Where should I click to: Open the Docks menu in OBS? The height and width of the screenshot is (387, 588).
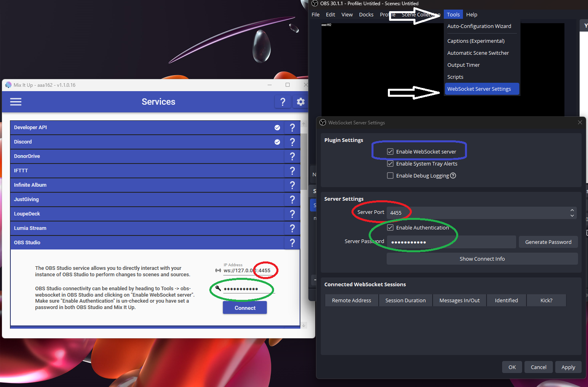366,14
